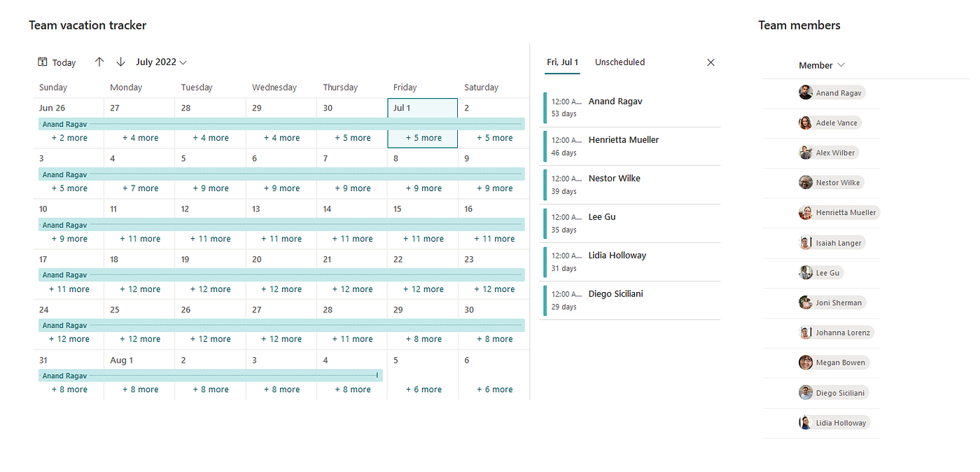Screen dimensions: 980x472
Task: Click Diego Siciliani's avatar in Team members
Action: pos(806,392)
